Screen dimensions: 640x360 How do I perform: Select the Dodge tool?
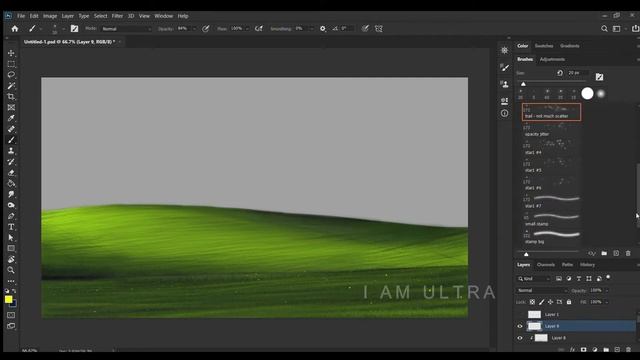tap(11, 205)
